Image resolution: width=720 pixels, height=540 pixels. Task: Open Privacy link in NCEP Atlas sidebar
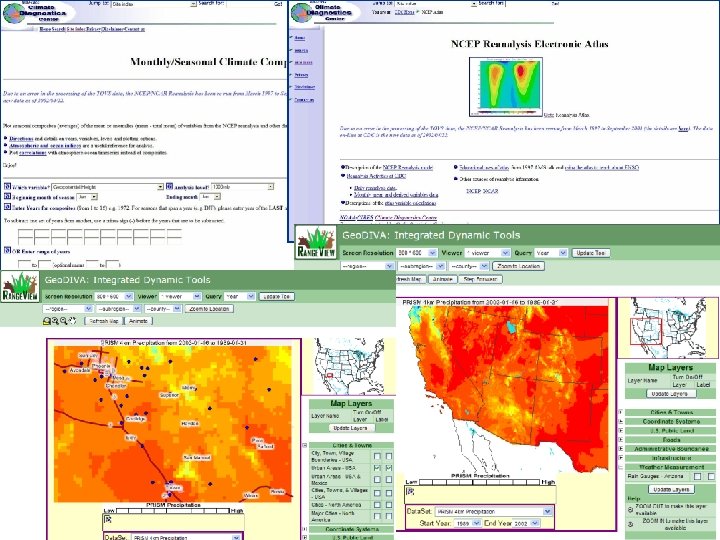(301, 74)
